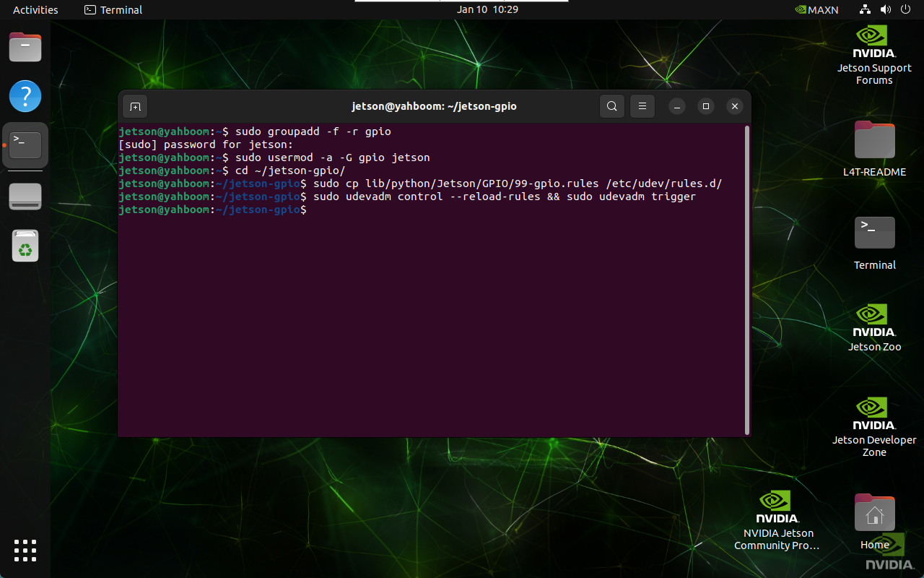Open a new terminal tab

pos(135,107)
